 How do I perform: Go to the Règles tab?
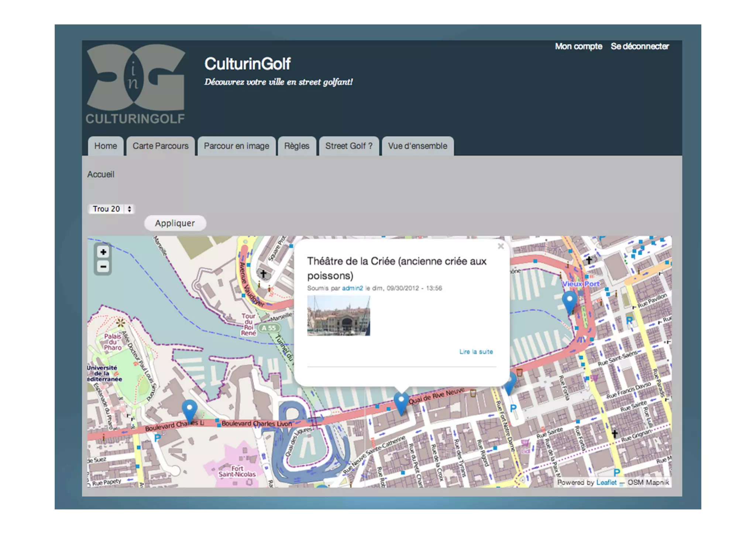point(296,146)
